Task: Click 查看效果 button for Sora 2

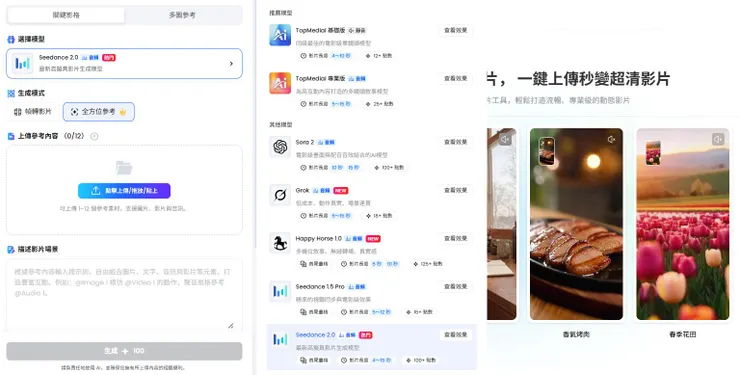Action: [x=455, y=142]
